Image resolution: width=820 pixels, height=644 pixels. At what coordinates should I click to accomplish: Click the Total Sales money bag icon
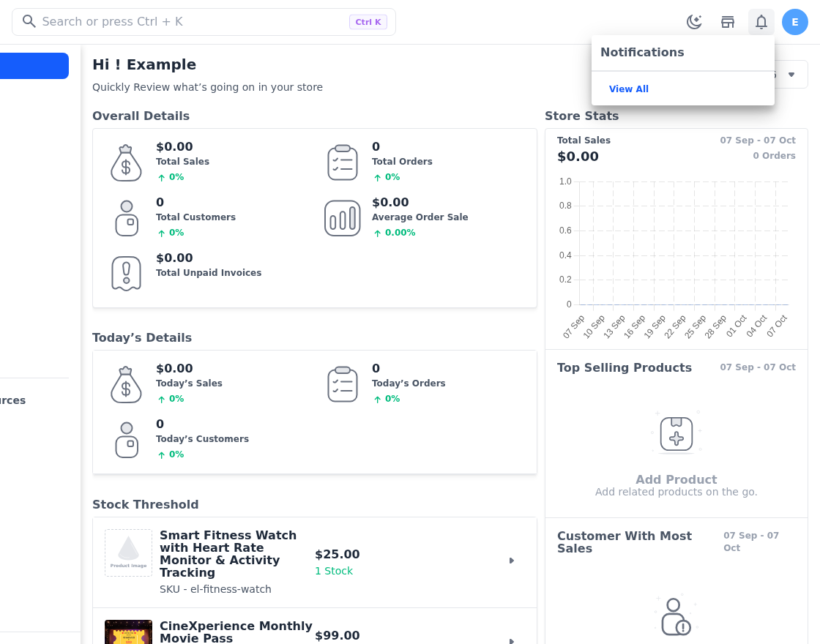pyautogui.click(x=126, y=163)
